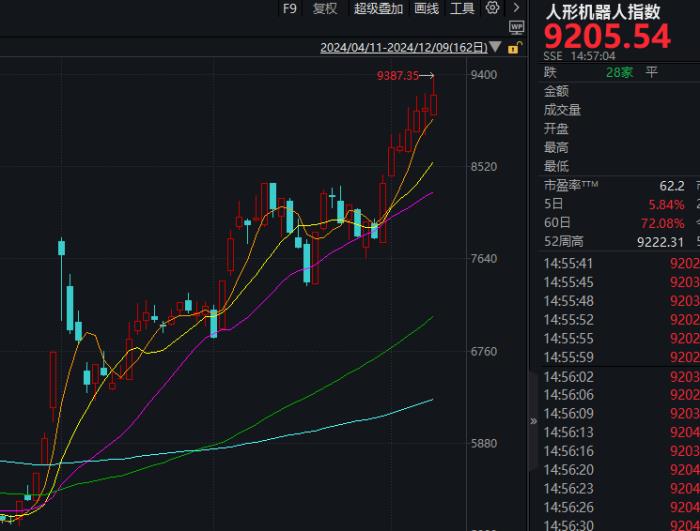
Task: Click the 6760 price axis label
Action: tap(484, 351)
